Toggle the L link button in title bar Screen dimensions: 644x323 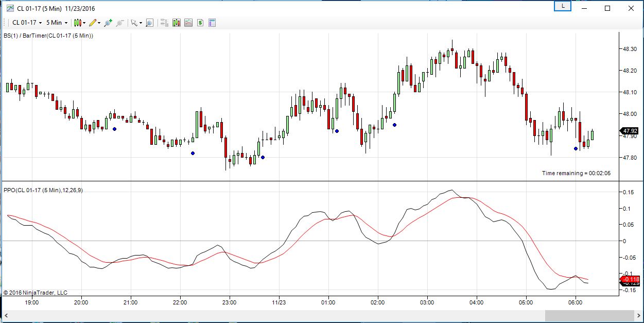coord(563,7)
